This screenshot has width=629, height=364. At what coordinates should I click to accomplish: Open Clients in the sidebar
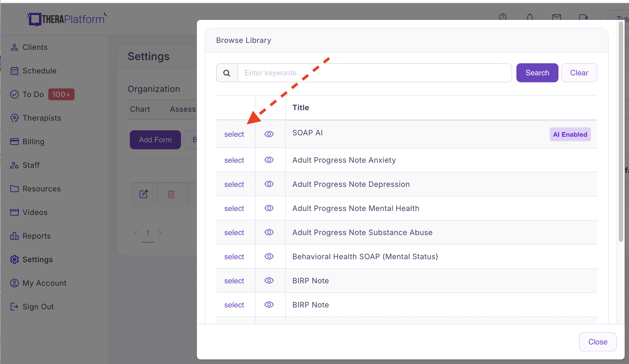click(29, 47)
